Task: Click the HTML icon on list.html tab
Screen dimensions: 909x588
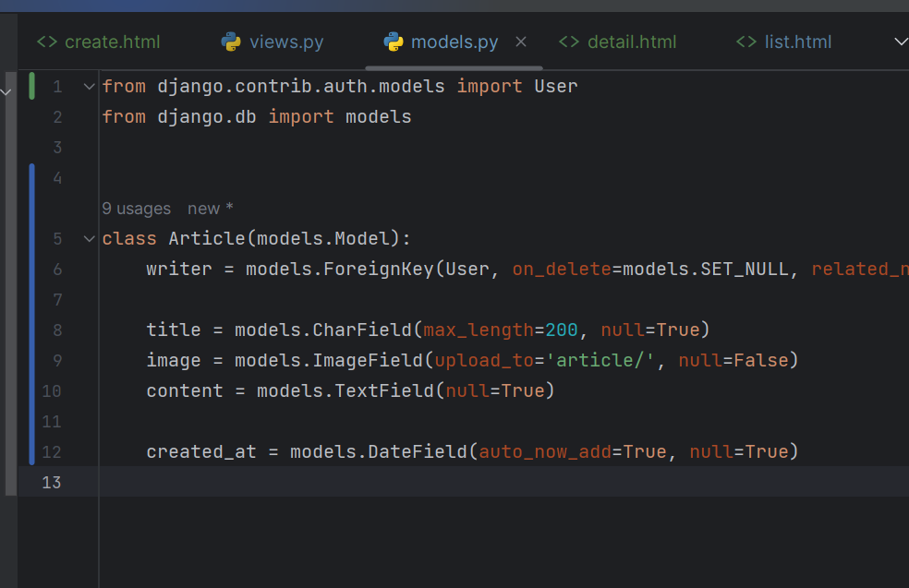Action: [x=746, y=42]
